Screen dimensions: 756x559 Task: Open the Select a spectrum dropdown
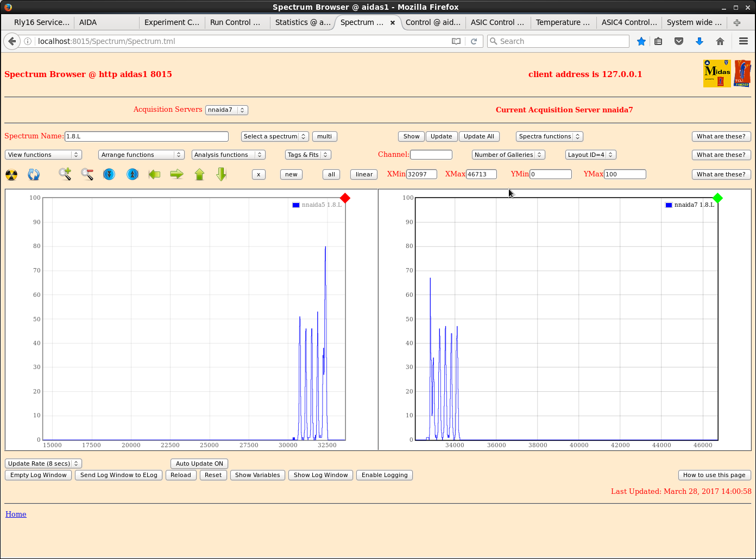click(275, 136)
